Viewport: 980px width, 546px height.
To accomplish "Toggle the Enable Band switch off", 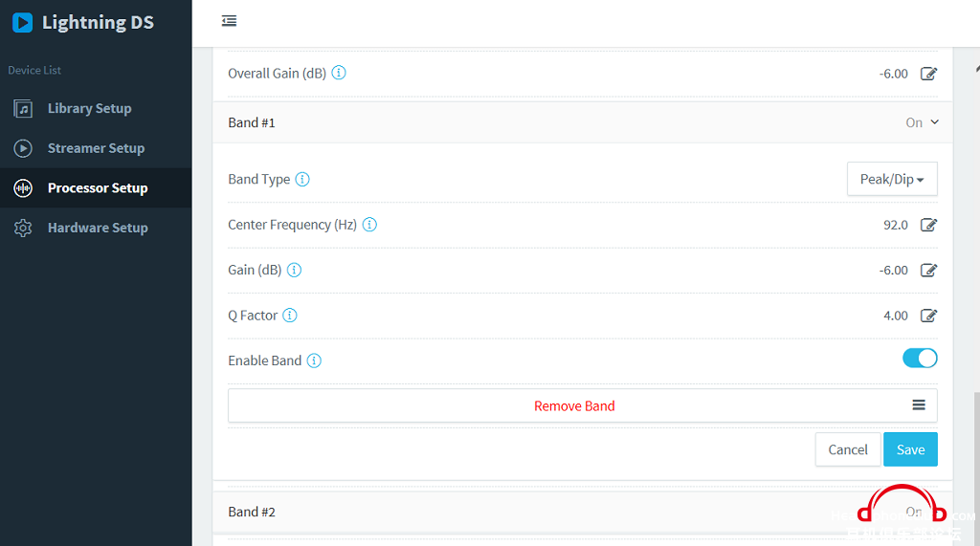I will [x=920, y=358].
